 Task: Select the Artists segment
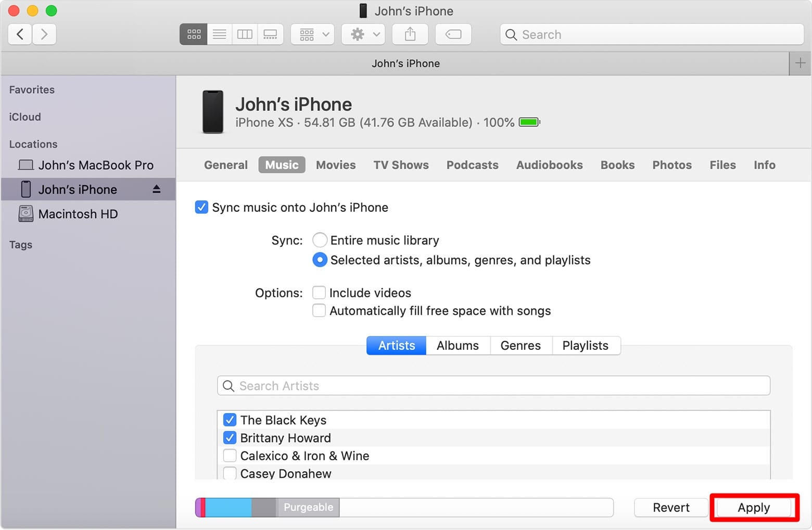point(397,346)
